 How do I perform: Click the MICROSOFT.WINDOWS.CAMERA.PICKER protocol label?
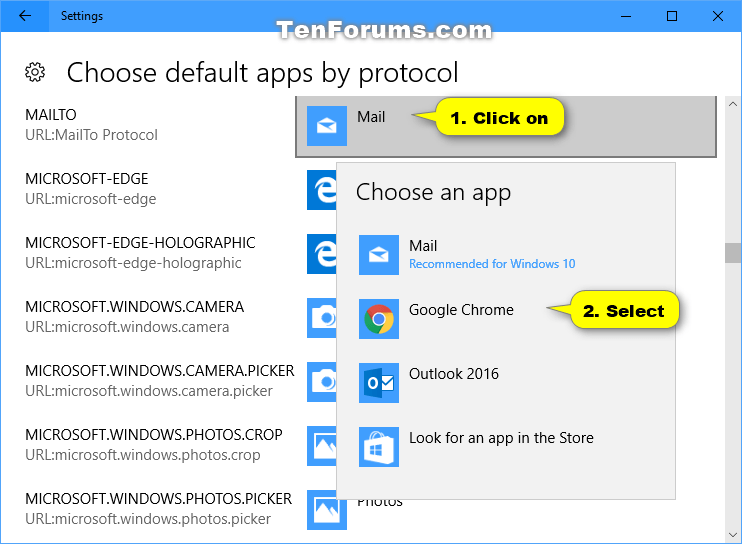coord(159,371)
